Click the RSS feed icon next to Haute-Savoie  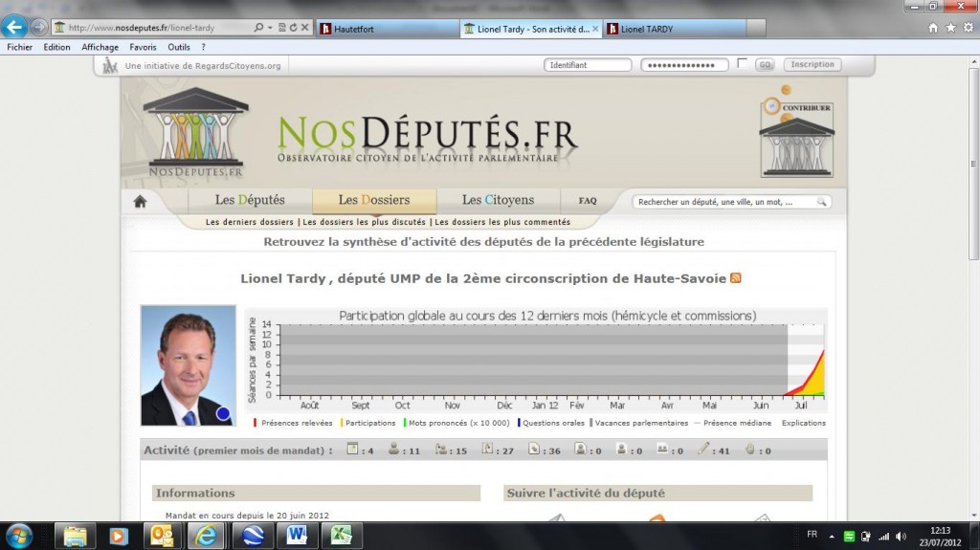736,278
